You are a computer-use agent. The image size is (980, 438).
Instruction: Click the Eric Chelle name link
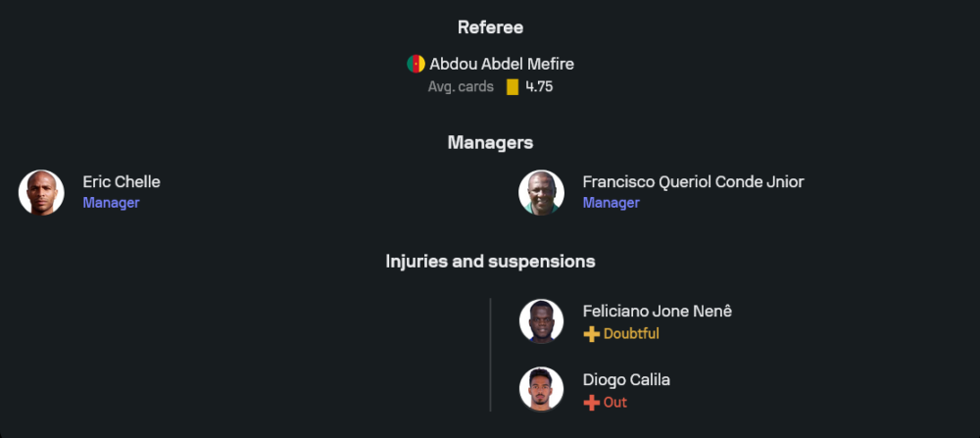pos(122,182)
